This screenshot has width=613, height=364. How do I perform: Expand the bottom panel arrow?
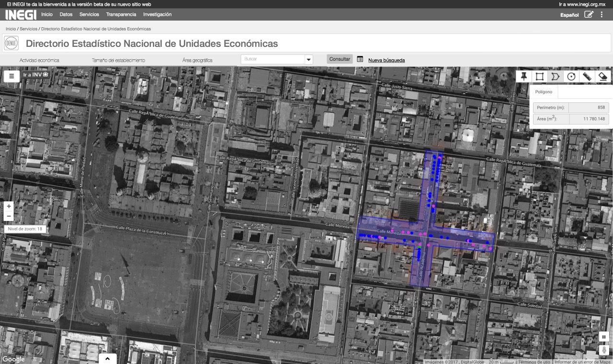click(107, 359)
